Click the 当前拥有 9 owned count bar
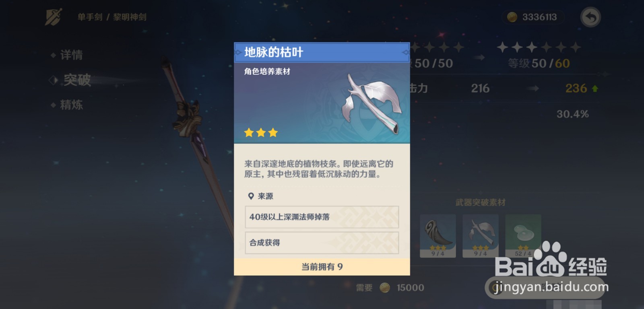 point(322,267)
